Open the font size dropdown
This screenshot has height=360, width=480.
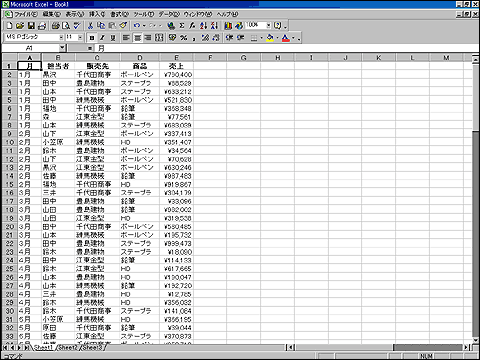pos(80,37)
